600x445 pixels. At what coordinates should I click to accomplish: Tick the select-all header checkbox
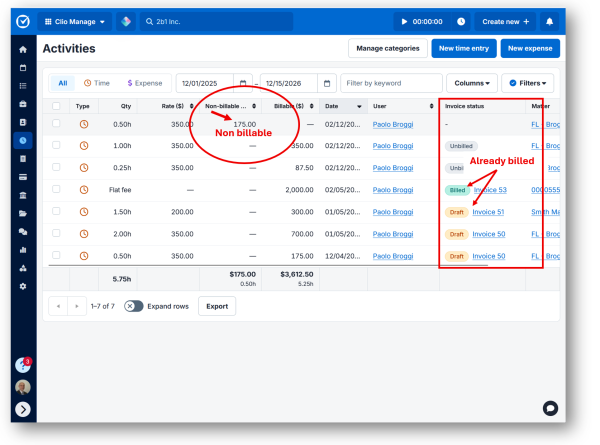click(56, 106)
